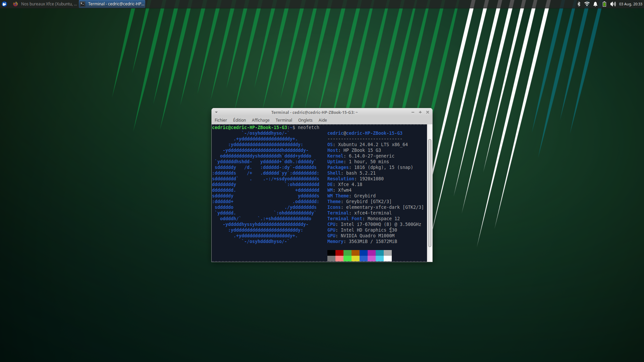Click the 'Theme: Greybird [GTK2/3]' line
644x362 pixels.
tap(360, 202)
